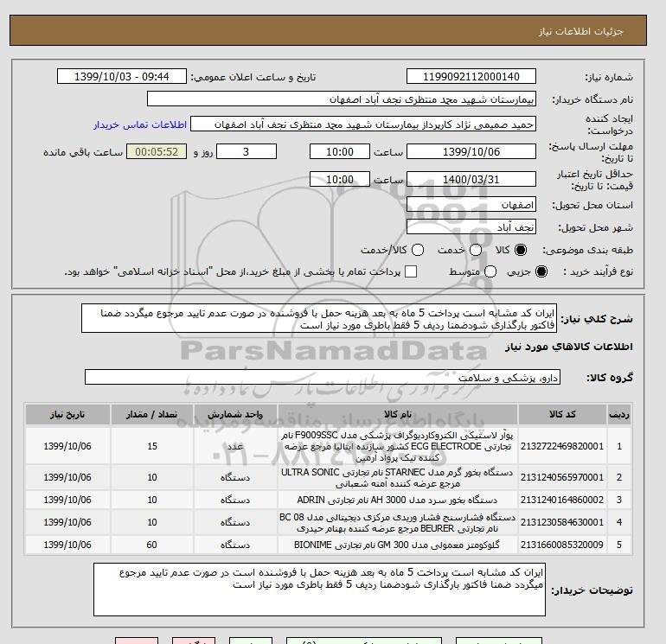Viewport: 666px width, 644px height.
Task: Open the اطلاعات تماس خریدار link
Action: (x=140, y=124)
